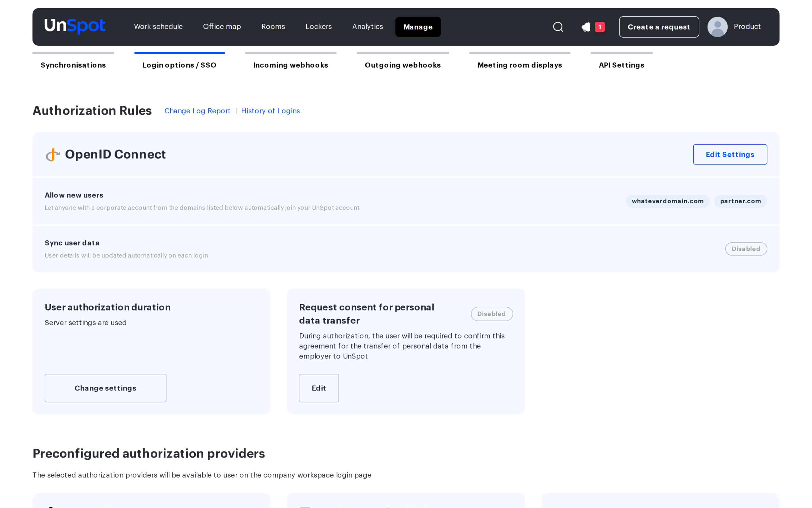Click the Preconfigured authorization providers heading

tap(149, 454)
